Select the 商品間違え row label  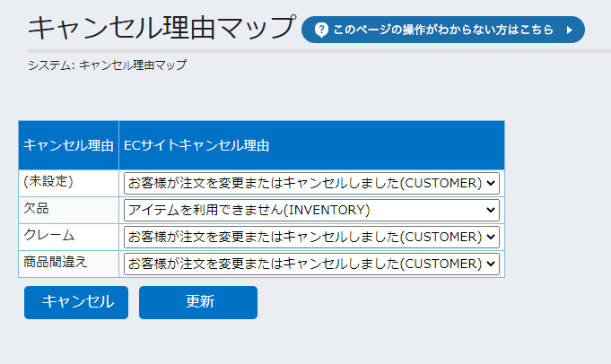click(56, 263)
